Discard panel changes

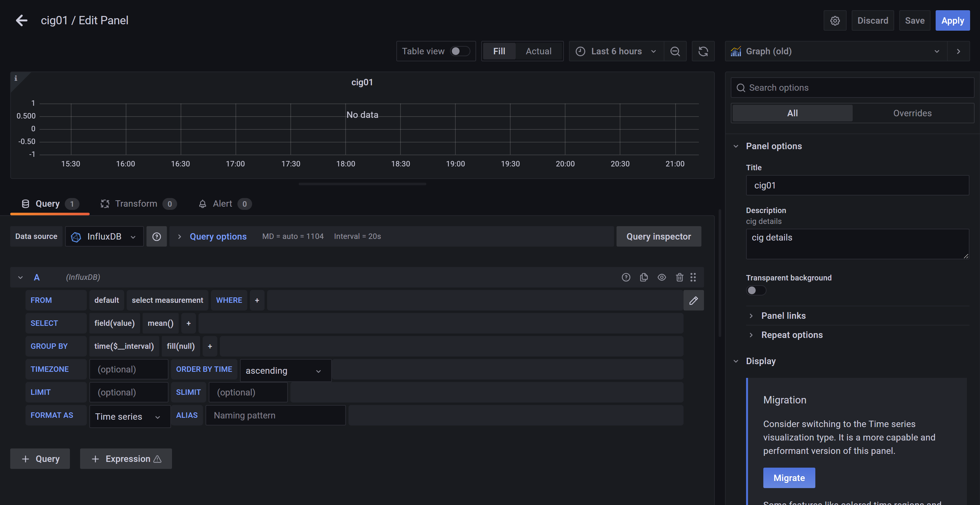(873, 20)
